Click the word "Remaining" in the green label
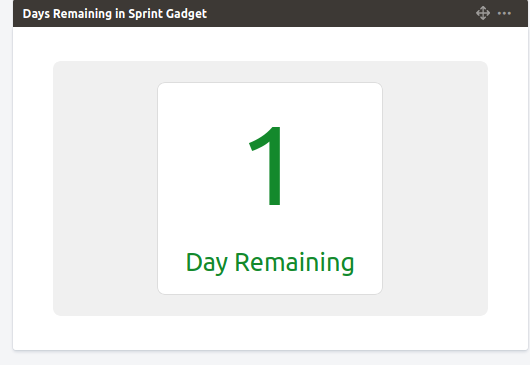Viewport: 530px width, 365px height. pos(294,263)
